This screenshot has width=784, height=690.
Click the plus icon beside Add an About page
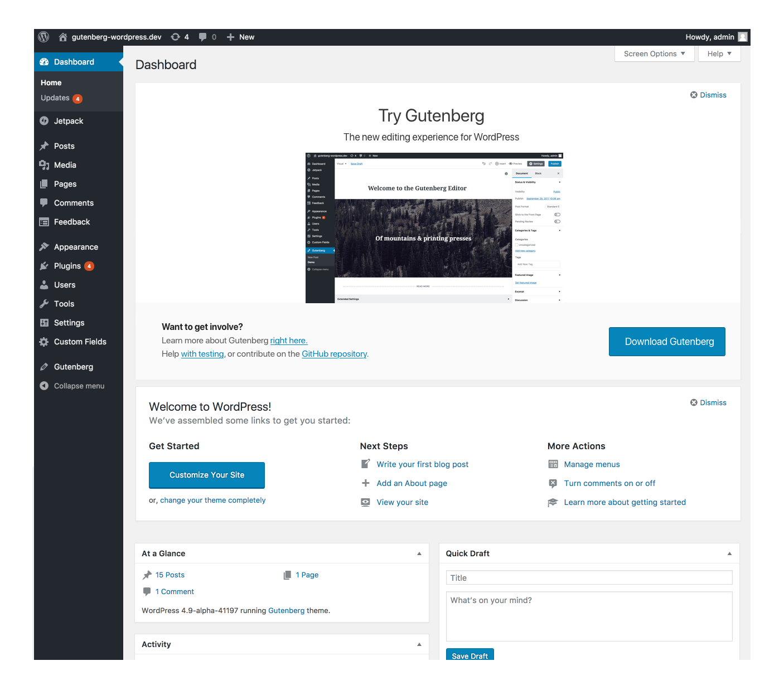(x=366, y=483)
